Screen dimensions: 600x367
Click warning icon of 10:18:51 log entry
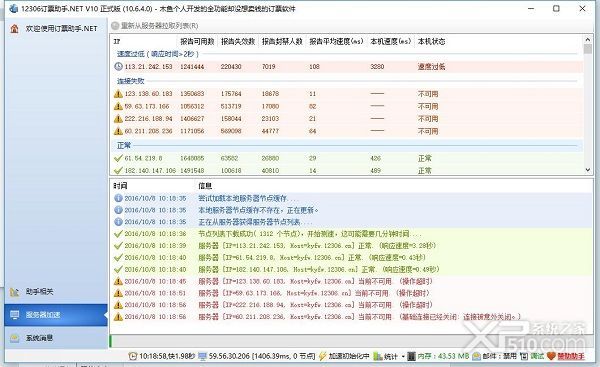[118, 293]
